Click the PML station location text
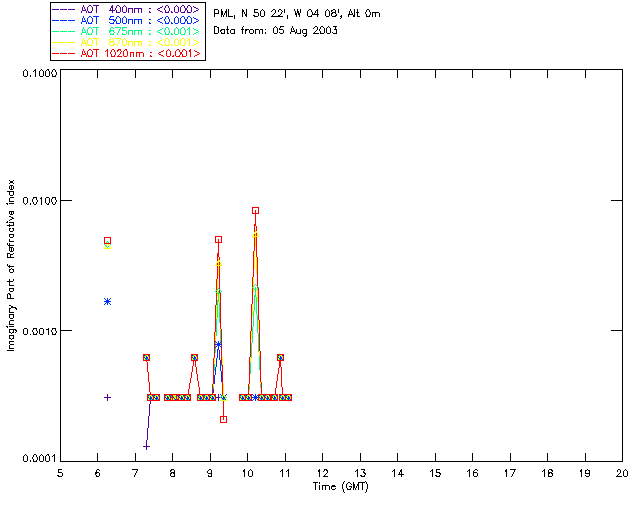Image resolution: width=640 pixels, height=512 pixels. coord(297,14)
